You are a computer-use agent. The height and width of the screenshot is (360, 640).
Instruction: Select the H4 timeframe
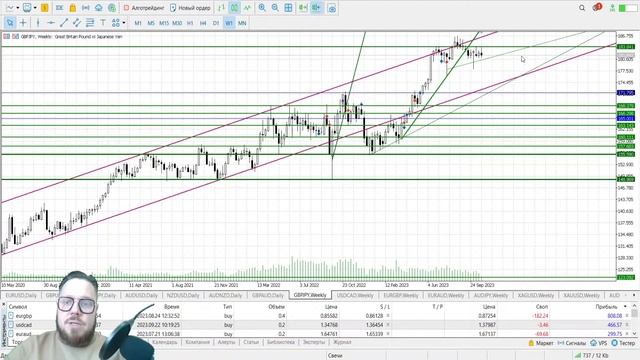[203, 23]
